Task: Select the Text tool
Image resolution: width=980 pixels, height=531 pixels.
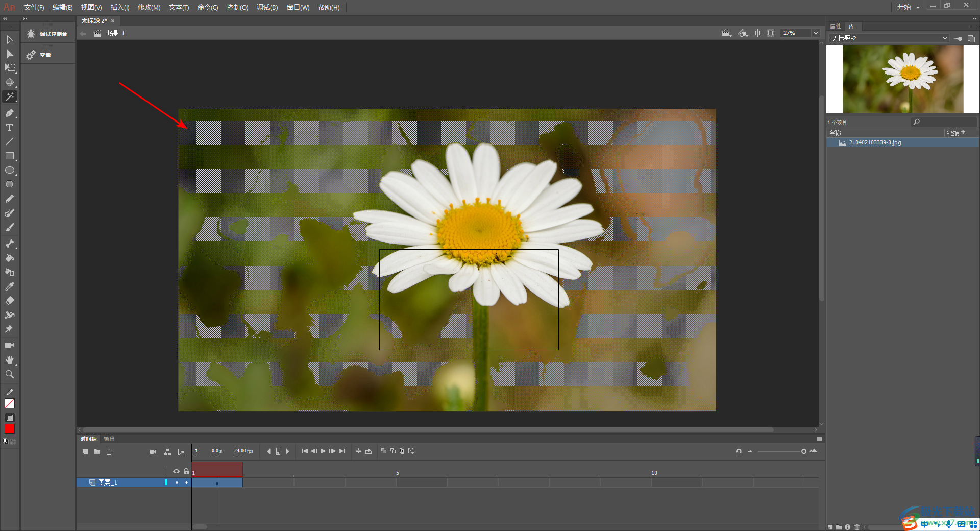Action: tap(10, 127)
